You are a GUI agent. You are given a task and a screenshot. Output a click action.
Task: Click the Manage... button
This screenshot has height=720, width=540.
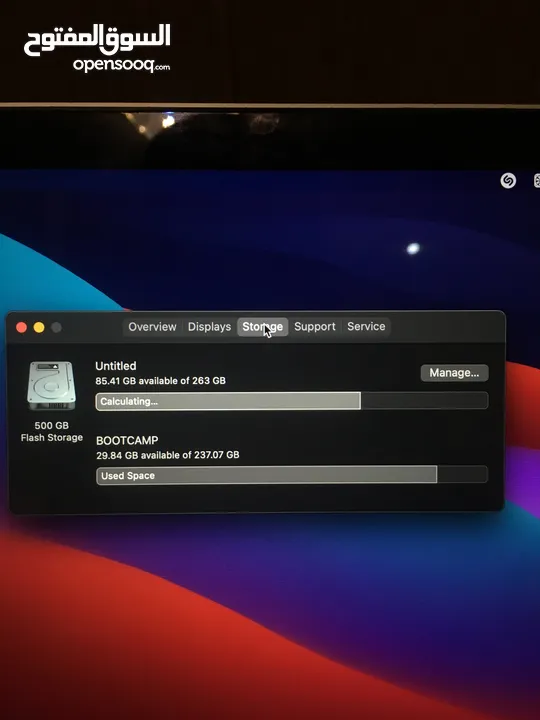pyautogui.click(x=454, y=373)
